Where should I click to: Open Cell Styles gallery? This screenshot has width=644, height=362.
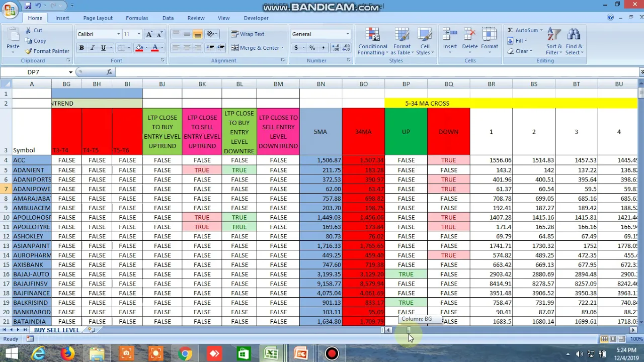425,41
